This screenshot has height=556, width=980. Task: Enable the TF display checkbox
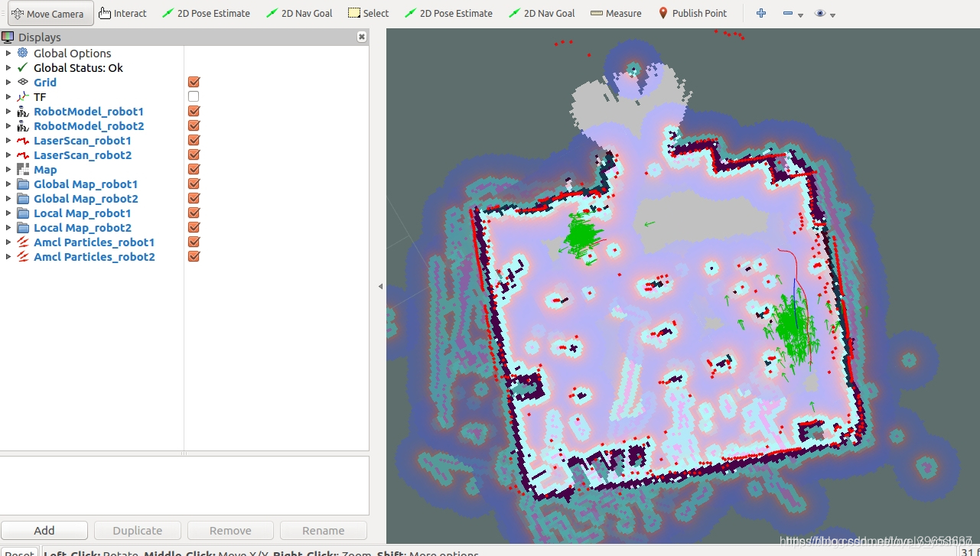pos(194,96)
